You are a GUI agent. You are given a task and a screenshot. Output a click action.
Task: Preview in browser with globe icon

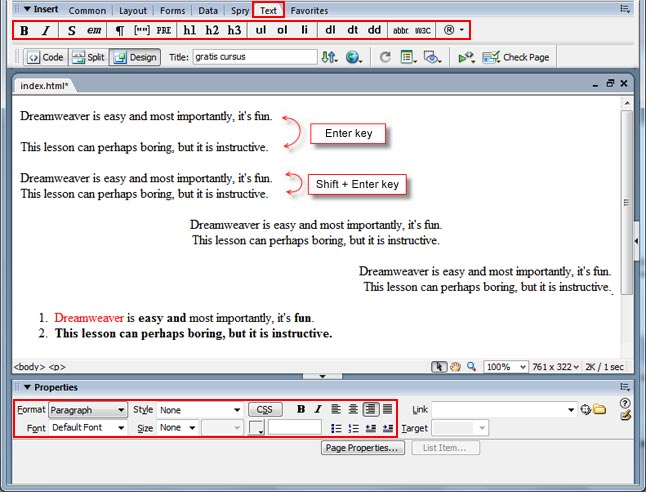coord(353,57)
